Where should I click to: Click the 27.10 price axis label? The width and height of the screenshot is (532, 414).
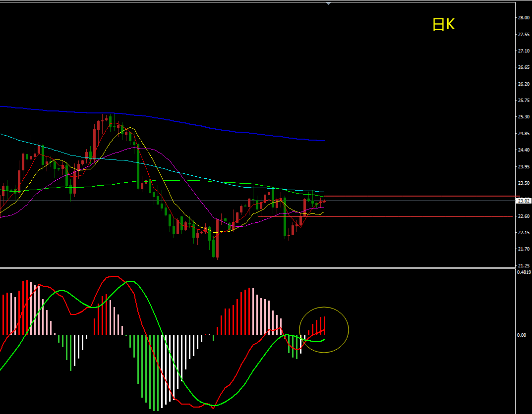click(524, 51)
